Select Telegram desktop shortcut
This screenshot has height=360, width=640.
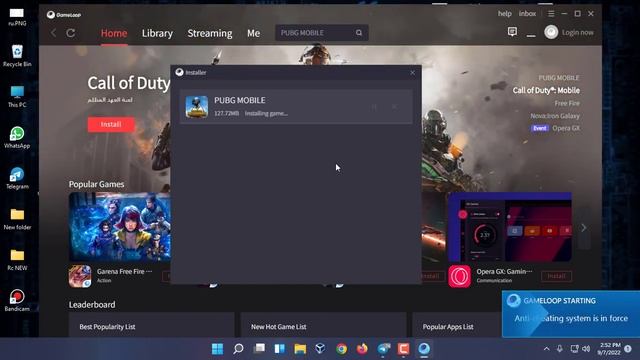click(x=17, y=178)
